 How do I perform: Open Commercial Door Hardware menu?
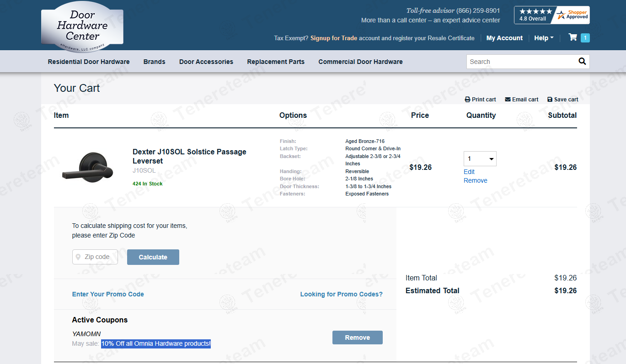(360, 62)
